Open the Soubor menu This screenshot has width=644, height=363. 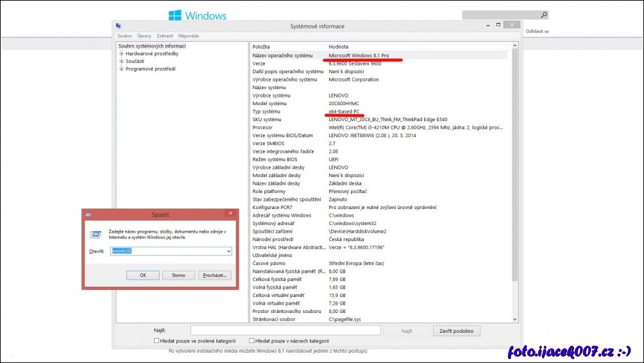click(x=124, y=36)
